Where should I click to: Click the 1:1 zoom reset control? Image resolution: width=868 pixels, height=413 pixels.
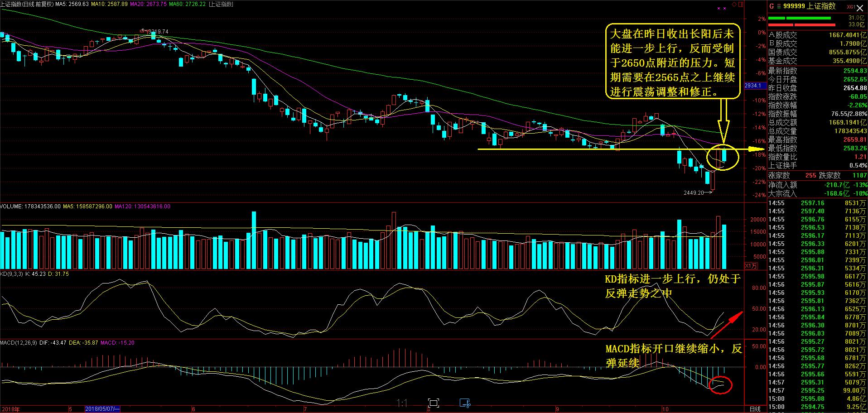[x=402, y=403]
